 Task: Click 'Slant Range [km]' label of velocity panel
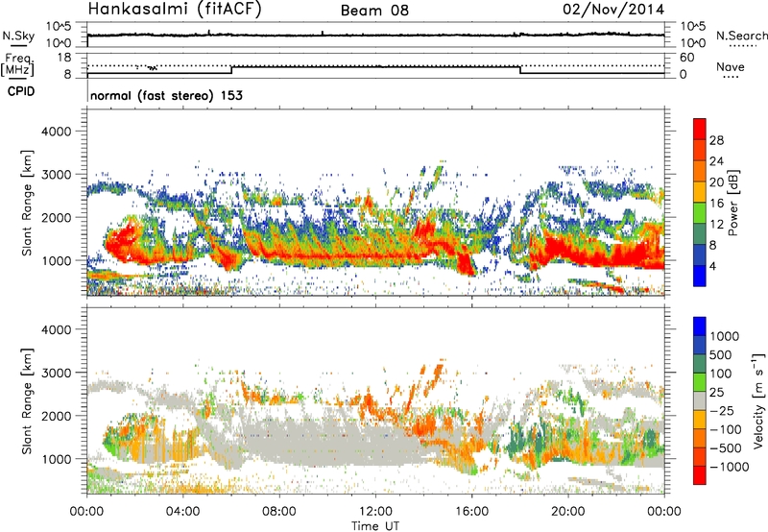27,400
